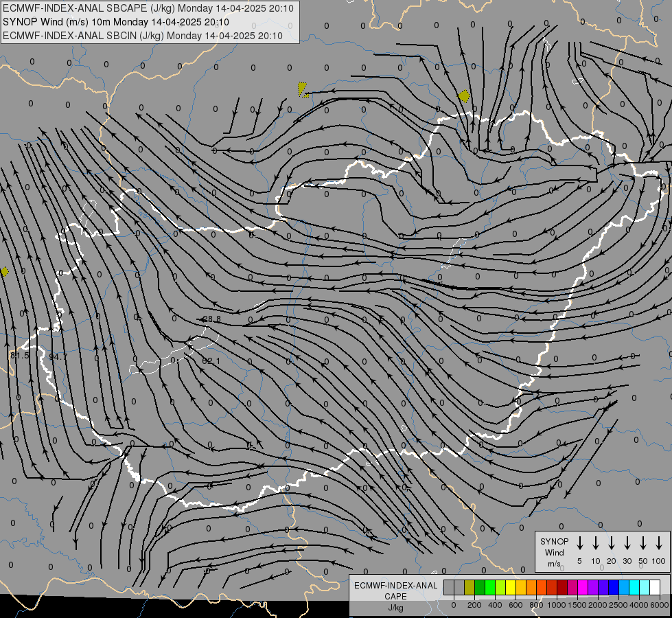Pick the bright green CAPE legend swatch
This screenshot has height=618, width=672.
pyautogui.click(x=490, y=587)
